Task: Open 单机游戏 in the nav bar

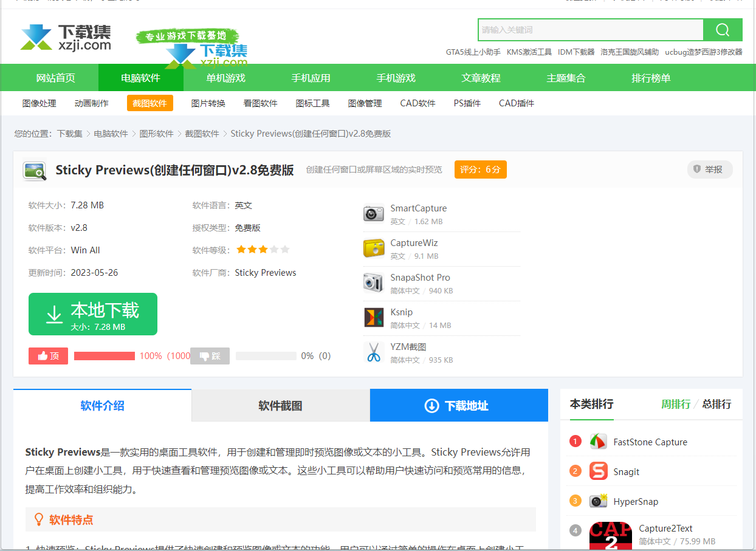Action: [226, 78]
